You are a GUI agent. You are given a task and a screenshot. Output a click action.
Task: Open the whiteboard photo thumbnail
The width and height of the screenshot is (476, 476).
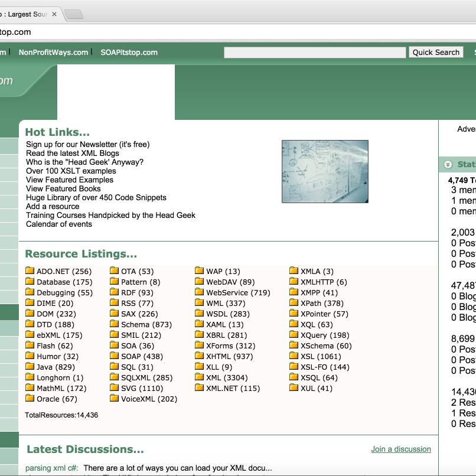325,171
